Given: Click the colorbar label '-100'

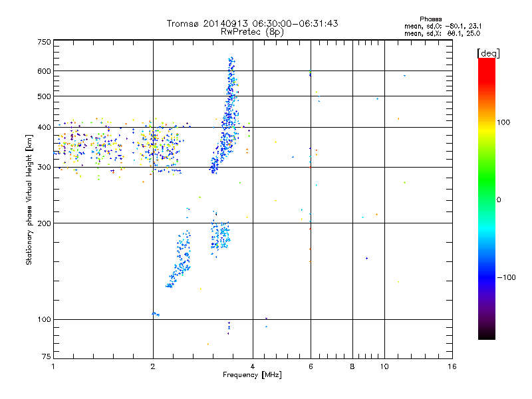Looking at the screenshot, I should 506,277.
